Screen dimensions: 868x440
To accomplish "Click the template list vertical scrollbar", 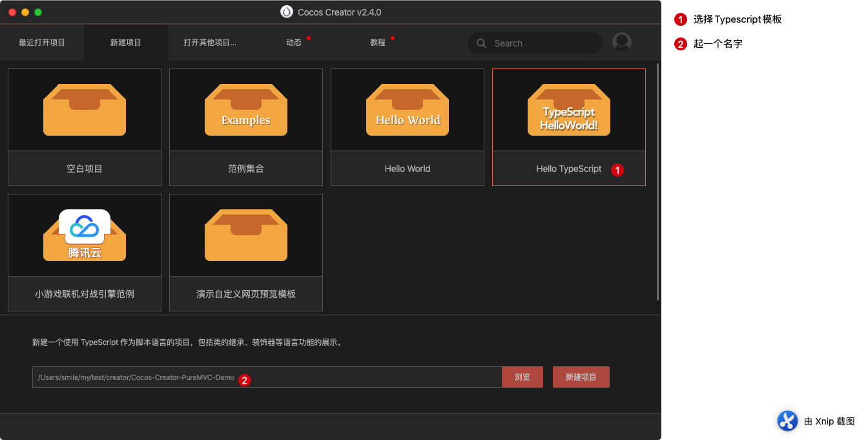I will 658,181.
